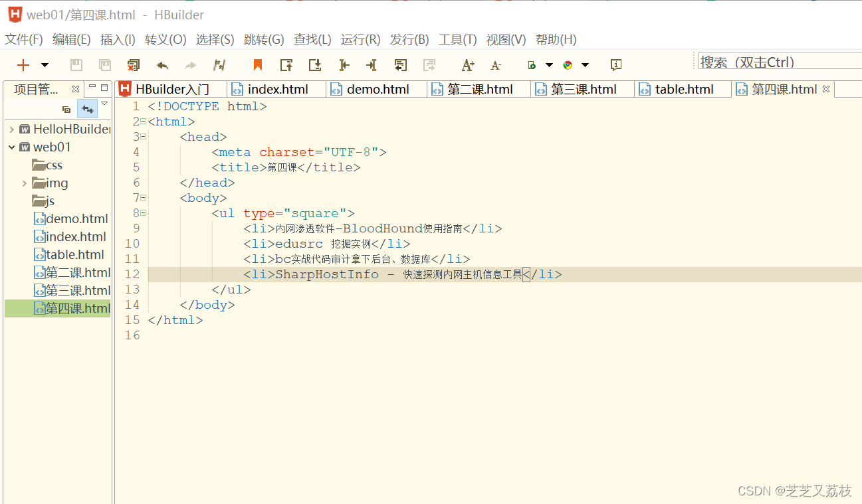Expand the img folder
Screen dimensions: 862x504
pos(25,183)
